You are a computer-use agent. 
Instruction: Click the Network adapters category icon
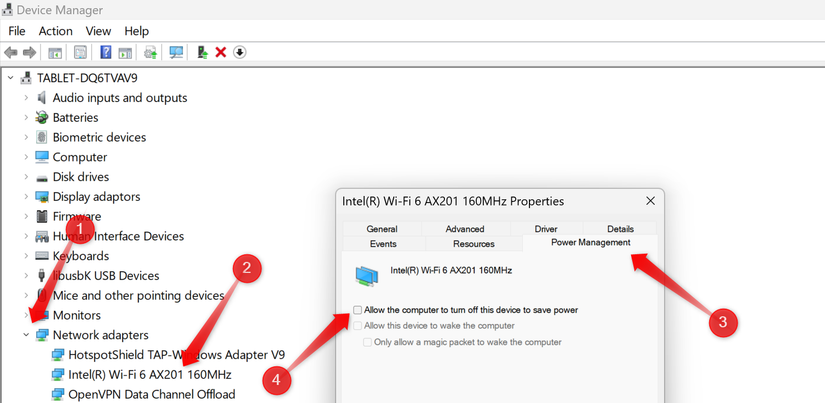[x=42, y=335]
